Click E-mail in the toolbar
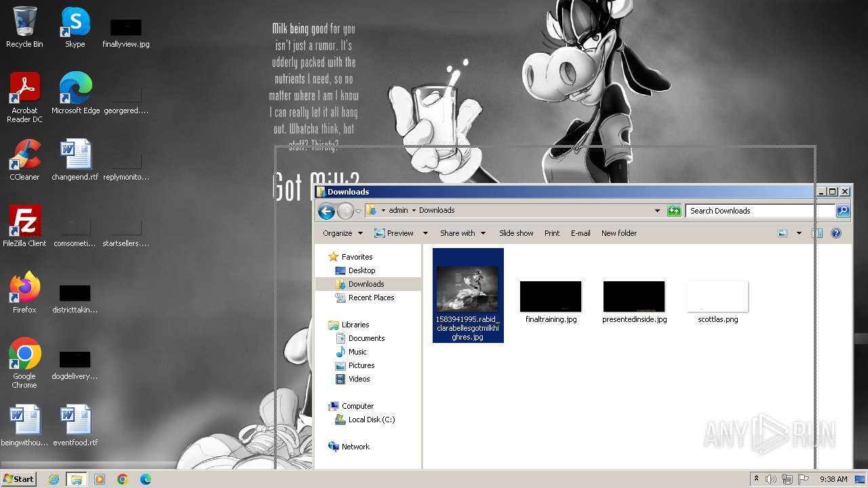 point(580,233)
